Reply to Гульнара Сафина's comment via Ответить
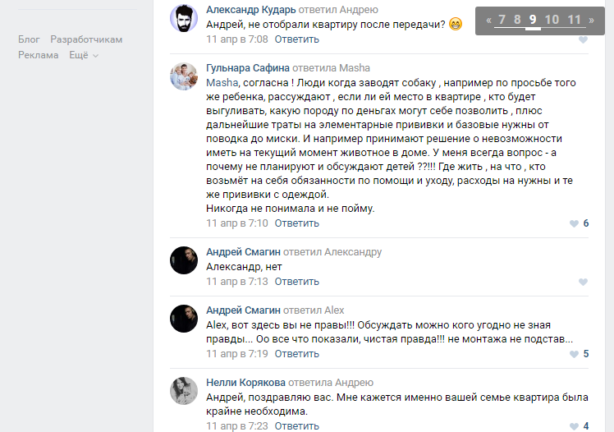 tap(297, 223)
